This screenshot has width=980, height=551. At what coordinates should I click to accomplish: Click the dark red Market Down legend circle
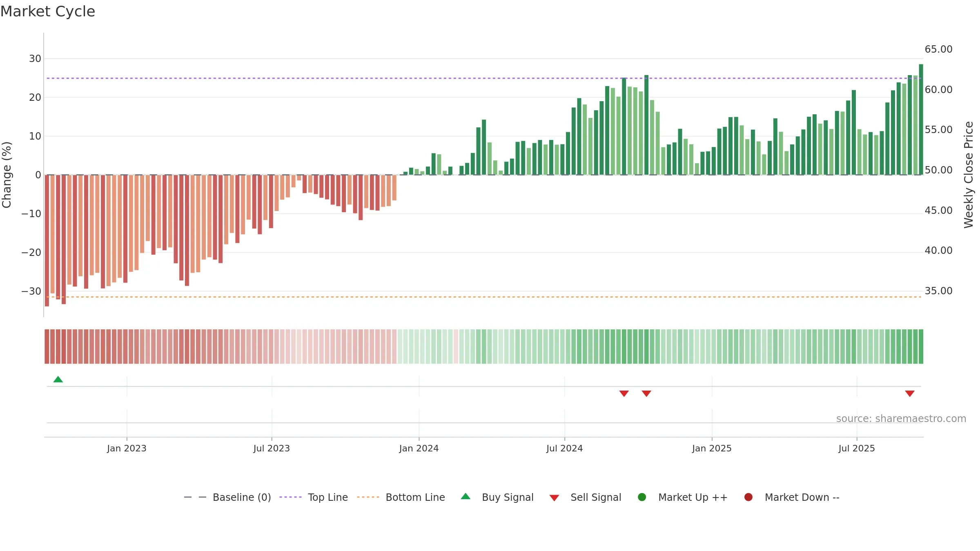[748, 497]
